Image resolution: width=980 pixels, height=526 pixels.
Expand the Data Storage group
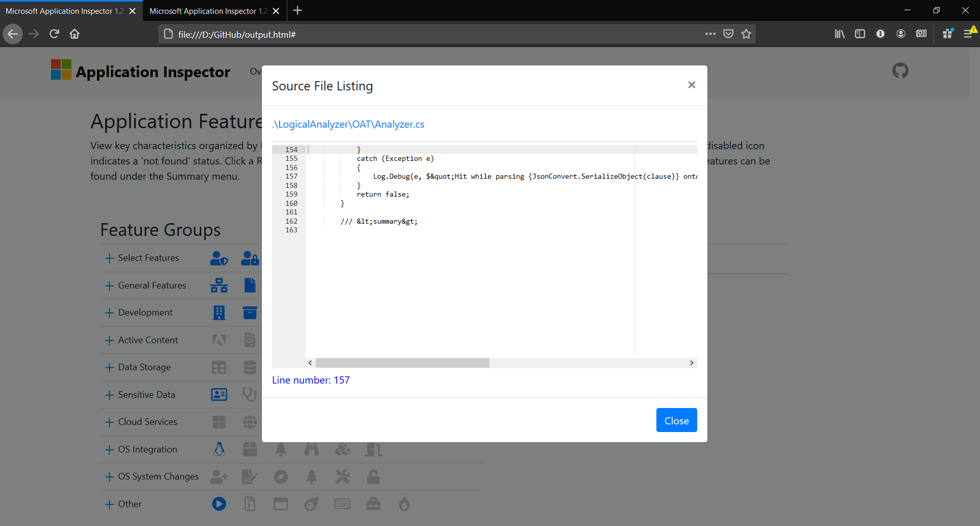(x=109, y=367)
